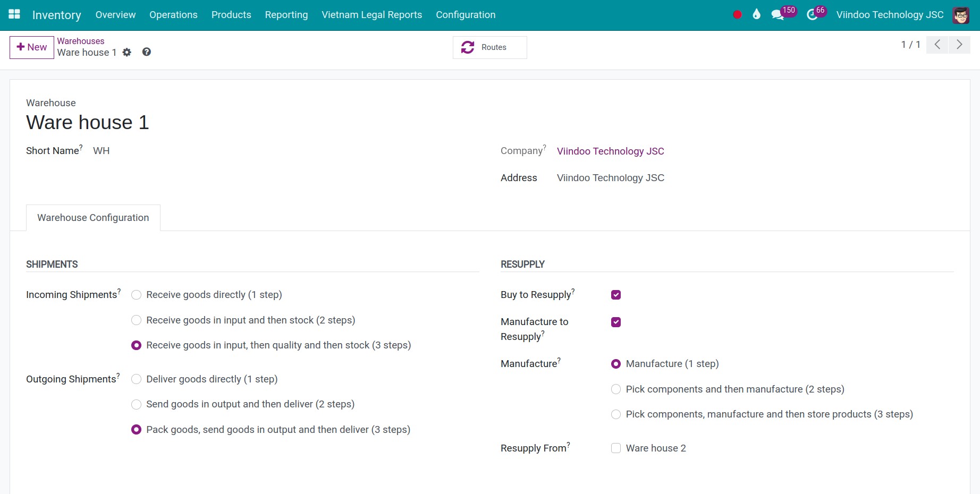Go to next record arrow
This screenshot has width=980, height=494.
(x=959, y=45)
